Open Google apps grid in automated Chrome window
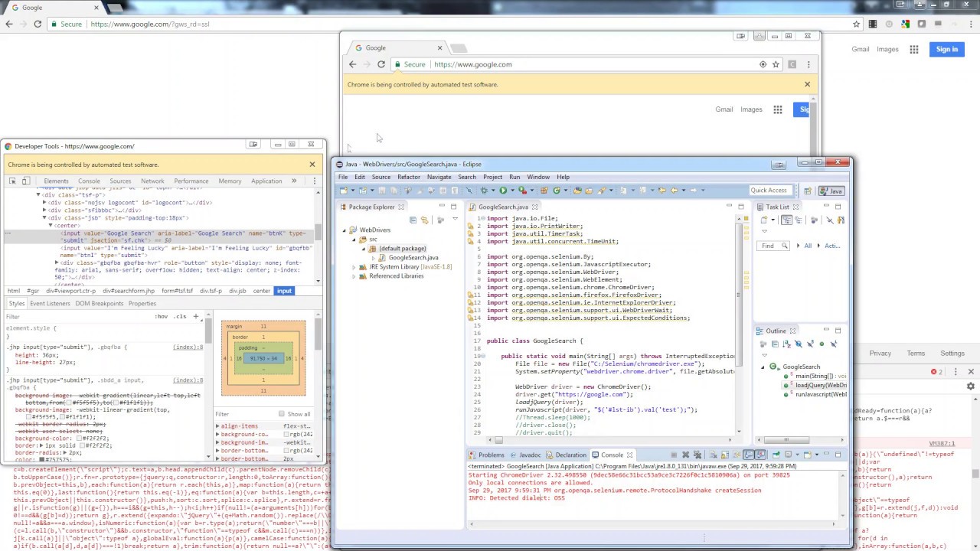980x551 pixels. click(x=778, y=109)
